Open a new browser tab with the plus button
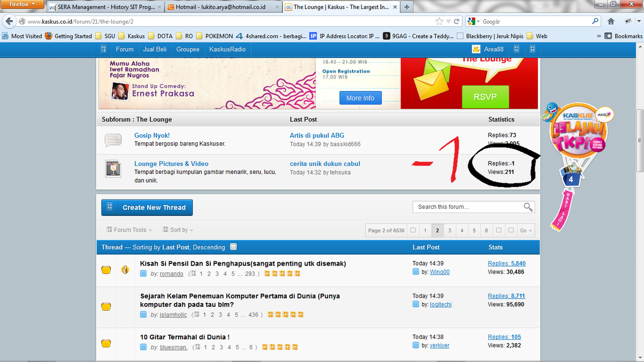 [407, 7]
